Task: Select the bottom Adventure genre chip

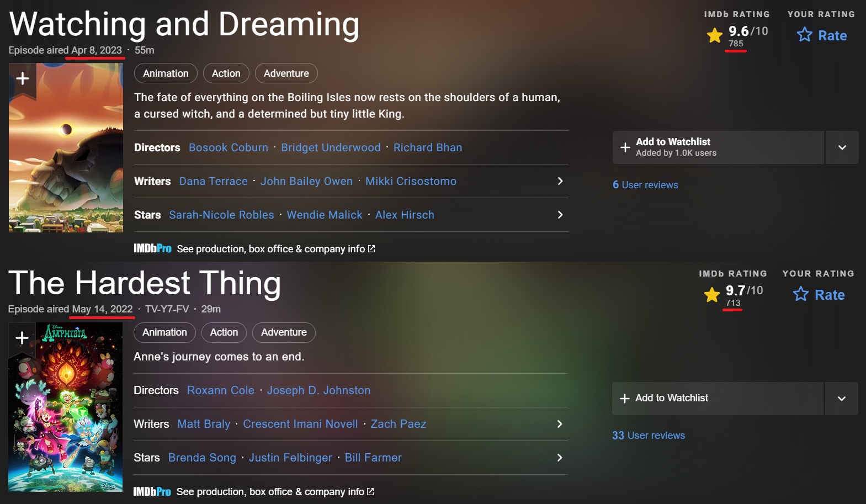Action: (x=284, y=332)
